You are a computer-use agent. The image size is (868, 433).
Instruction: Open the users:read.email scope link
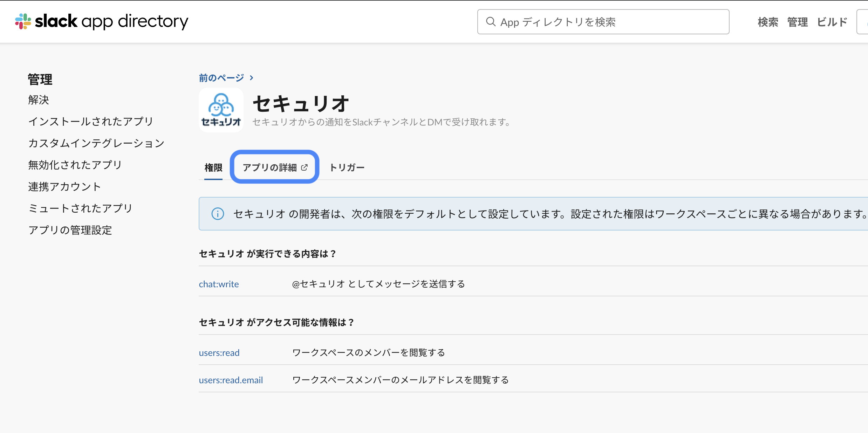pyautogui.click(x=231, y=380)
